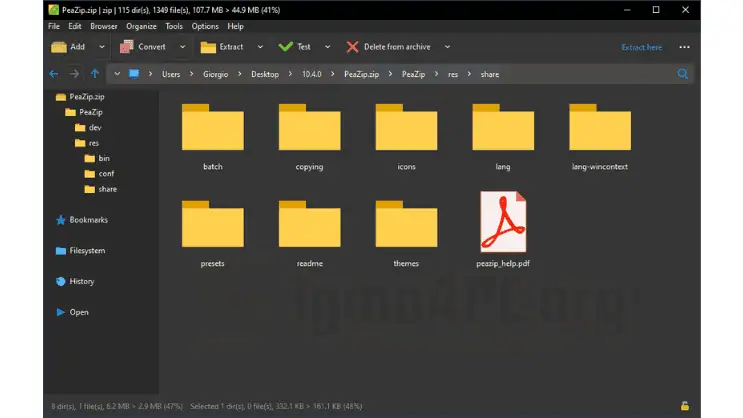Click the '8 dir(s), 1 file(s)' status text

117,406
